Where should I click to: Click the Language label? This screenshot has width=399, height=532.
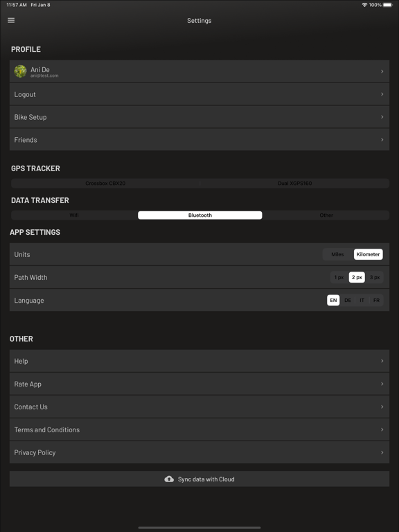(x=29, y=300)
